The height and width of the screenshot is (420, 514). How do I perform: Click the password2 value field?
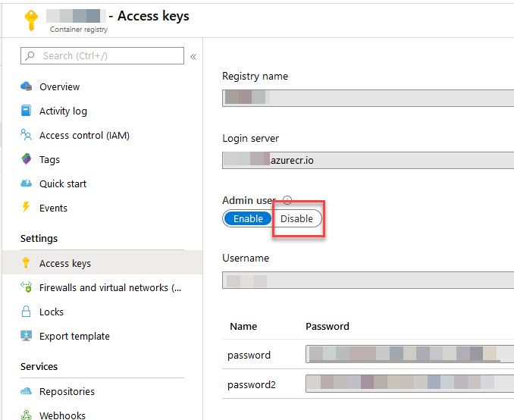(x=409, y=384)
